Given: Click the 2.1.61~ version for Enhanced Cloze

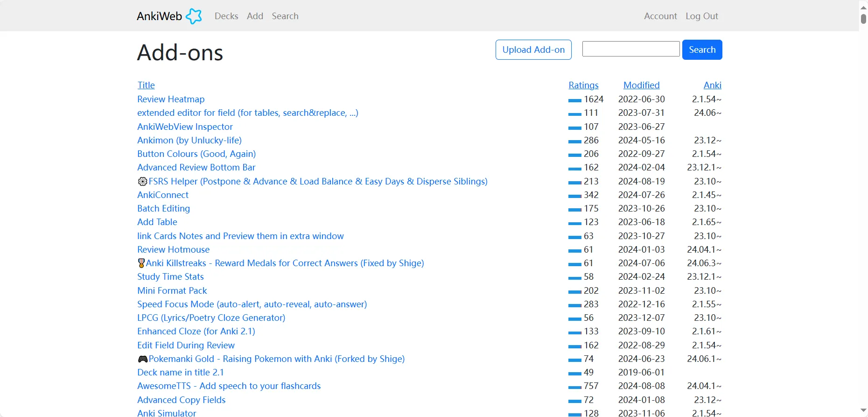Looking at the screenshot, I should point(707,331).
